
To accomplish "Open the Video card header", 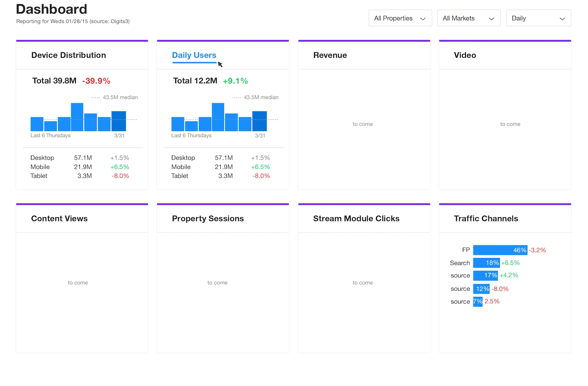I will coord(465,55).
